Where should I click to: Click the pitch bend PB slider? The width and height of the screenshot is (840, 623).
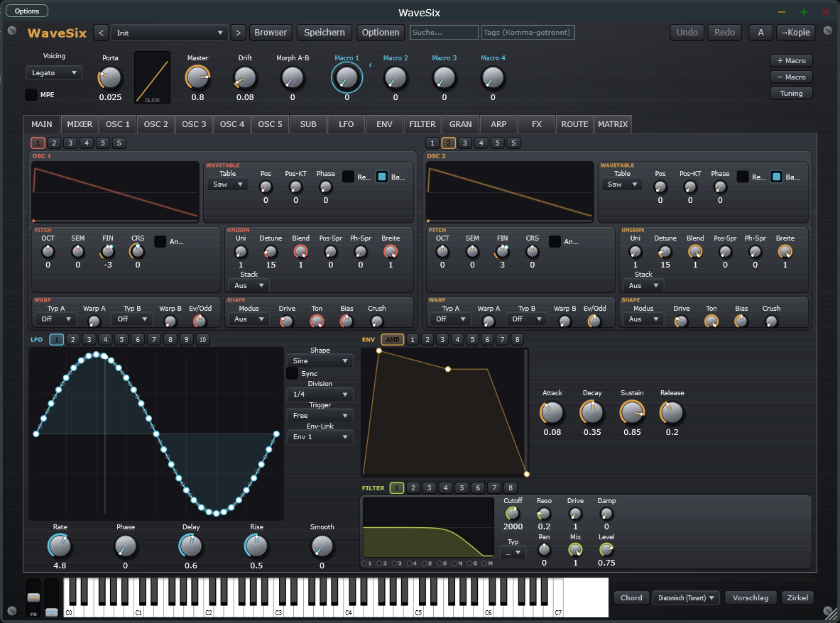point(33,597)
